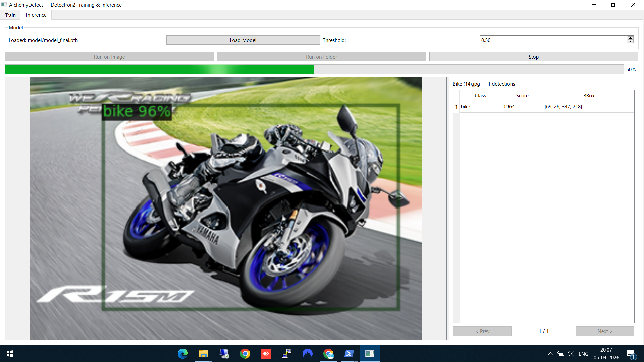
Task: Decrease threshold with the down arrow
Action: click(631, 42)
